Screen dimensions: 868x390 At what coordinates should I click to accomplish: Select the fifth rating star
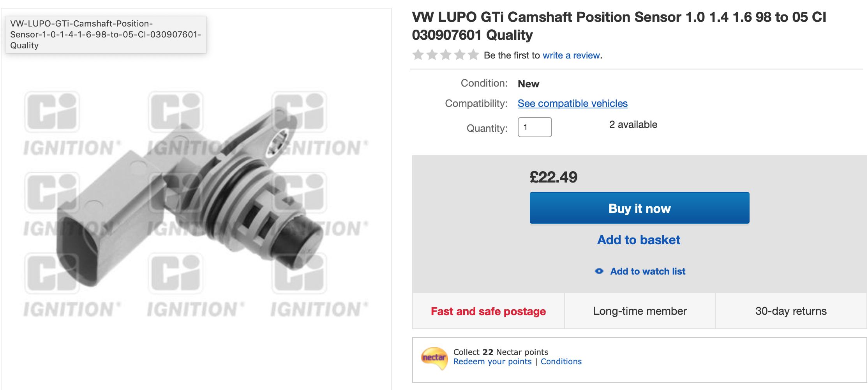(473, 55)
